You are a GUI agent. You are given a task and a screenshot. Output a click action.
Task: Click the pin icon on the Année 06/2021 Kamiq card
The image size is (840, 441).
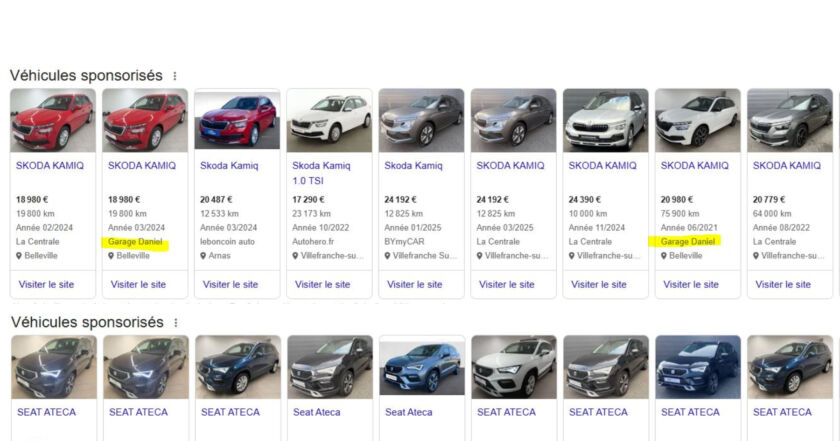[664, 256]
